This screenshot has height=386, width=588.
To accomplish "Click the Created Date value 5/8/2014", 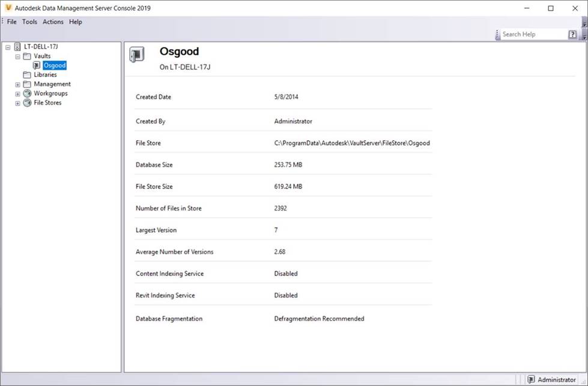I will click(x=286, y=97).
